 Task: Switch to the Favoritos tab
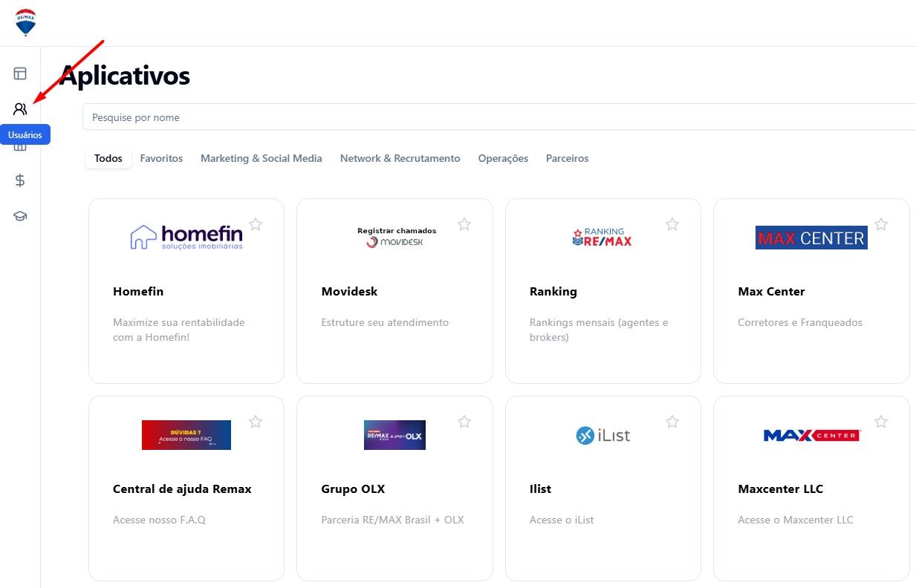[161, 158]
